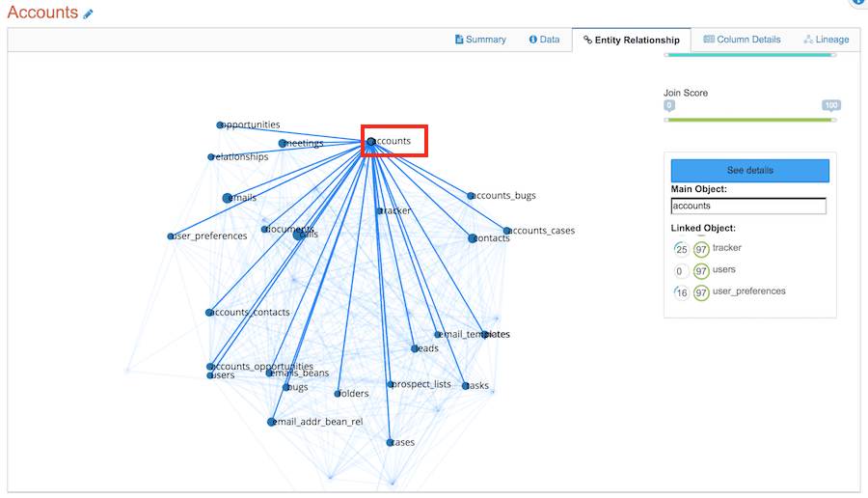The image size is (868, 498).
Task: Select the prospect_lists node
Action: 391,384
